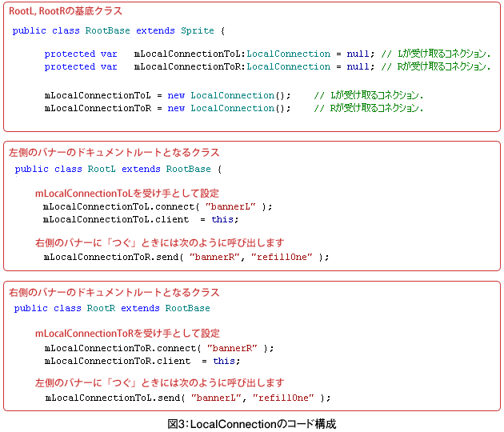Click the red note 'mLocalConnectionToLを受け手として設定'
This screenshot has width=504, height=432.
[x=127, y=193]
